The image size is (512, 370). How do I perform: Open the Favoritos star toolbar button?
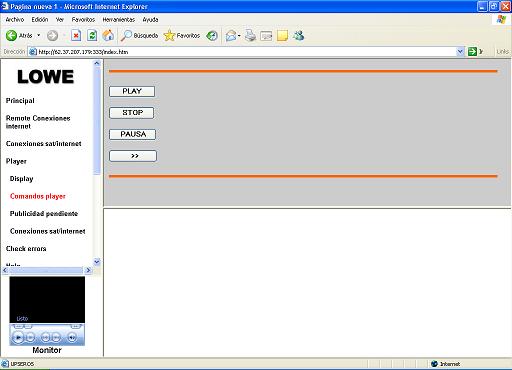pyautogui.click(x=182, y=35)
